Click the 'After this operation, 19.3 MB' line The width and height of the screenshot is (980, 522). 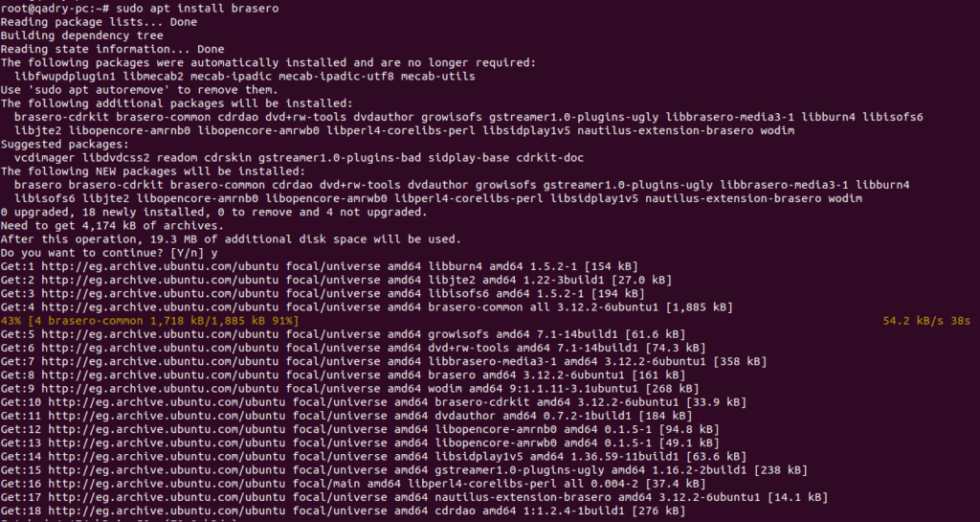tap(231, 239)
